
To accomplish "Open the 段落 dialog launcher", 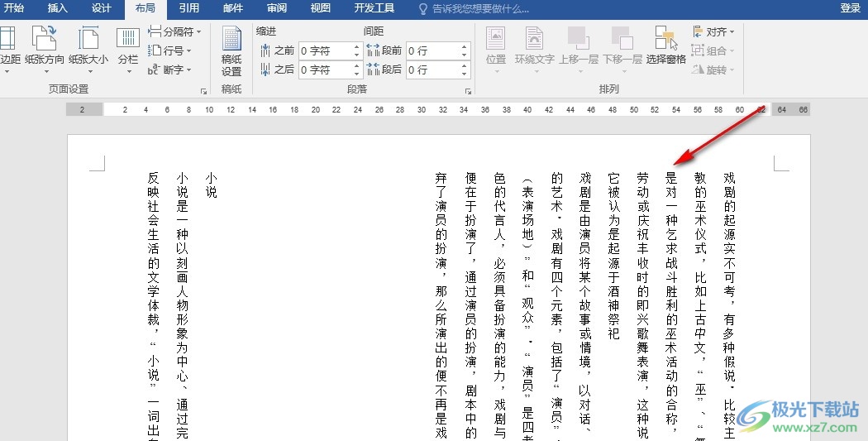I will click(x=469, y=91).
